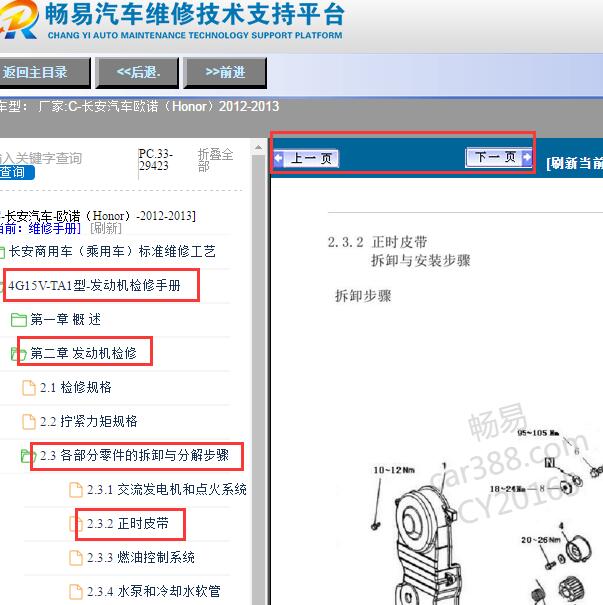Click the document icon beside 2.1 检修规格
Image resolution: width=603 pixels, height=605 pixels.
(29, 388)
